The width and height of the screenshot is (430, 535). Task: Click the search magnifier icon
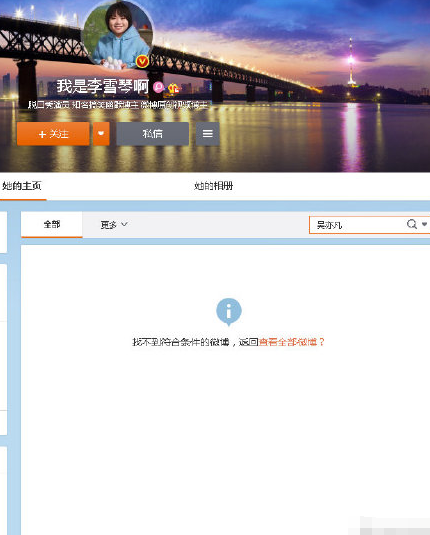click(412, 224)
